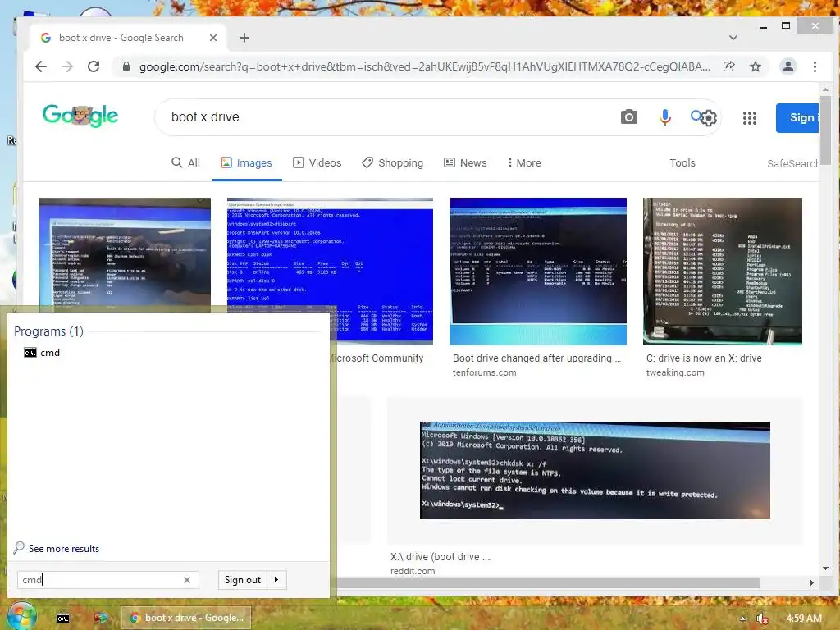
Task: Click the browser forward arrow
Action: click(x=67, y=66)
